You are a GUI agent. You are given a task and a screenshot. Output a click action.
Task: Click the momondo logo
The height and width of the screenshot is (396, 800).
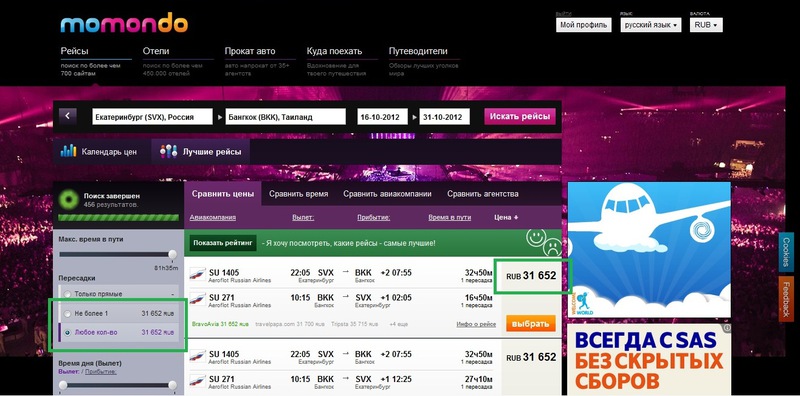(x=124, y=24)
